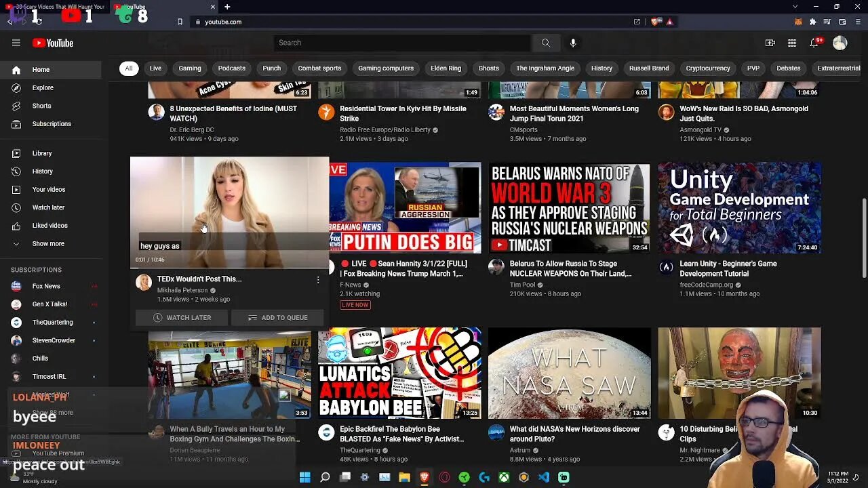
Task: Select the Podcasts filter chip
Action: point(231,68)
